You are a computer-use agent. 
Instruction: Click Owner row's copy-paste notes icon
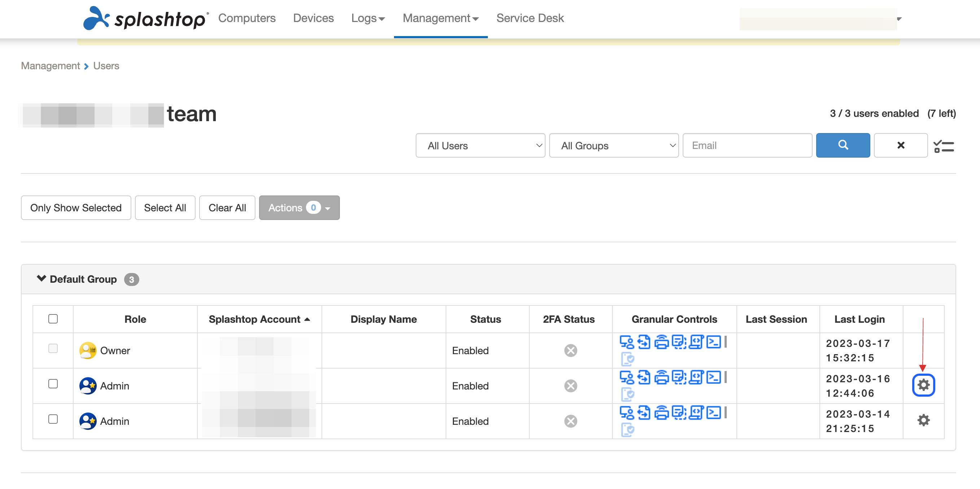pyautogui.click(x=679, y=342)
